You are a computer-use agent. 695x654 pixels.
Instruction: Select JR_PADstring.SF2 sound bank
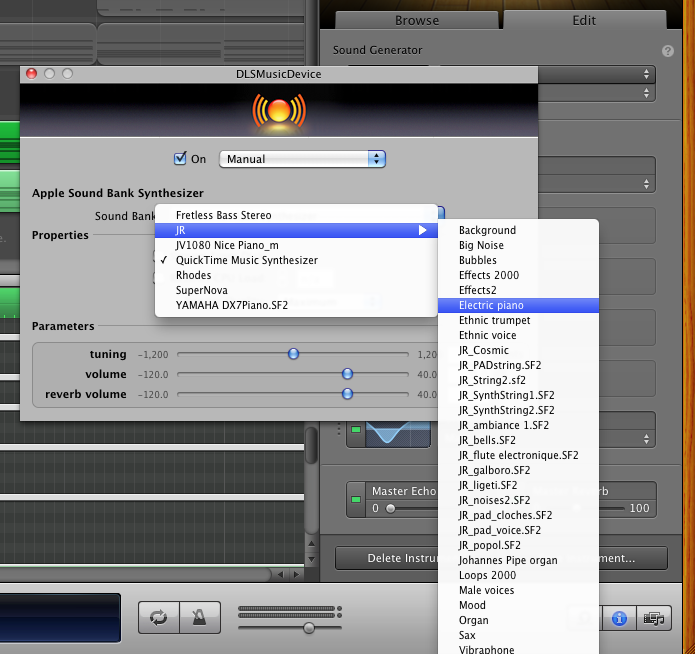518,365
